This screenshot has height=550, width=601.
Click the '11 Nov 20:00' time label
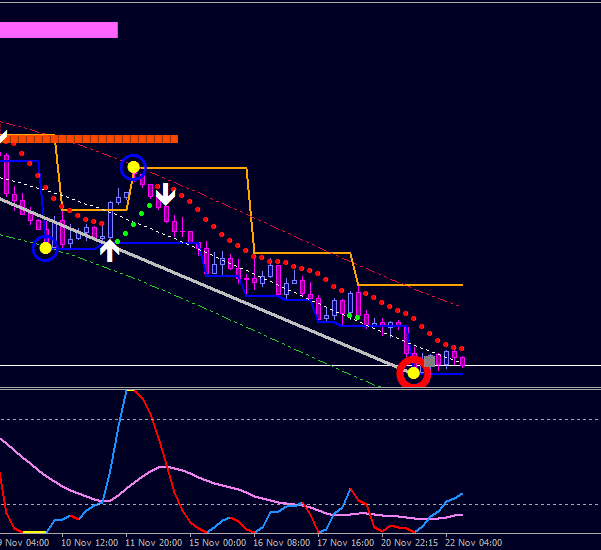(x=154, y=543)
